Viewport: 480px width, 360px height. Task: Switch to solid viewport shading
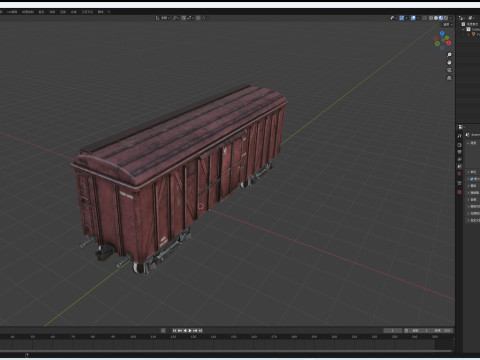pyautogui.click(x=436, y=18)
